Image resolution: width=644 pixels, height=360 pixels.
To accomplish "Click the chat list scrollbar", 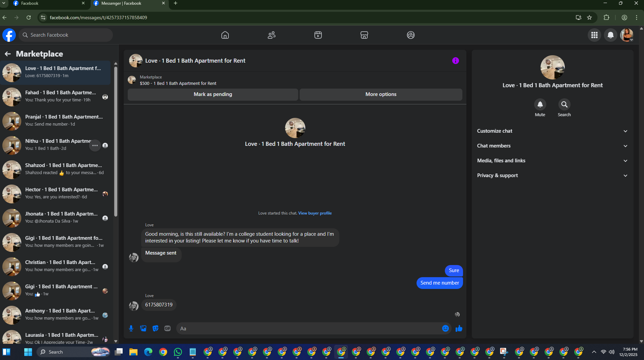I will point(116,141).
